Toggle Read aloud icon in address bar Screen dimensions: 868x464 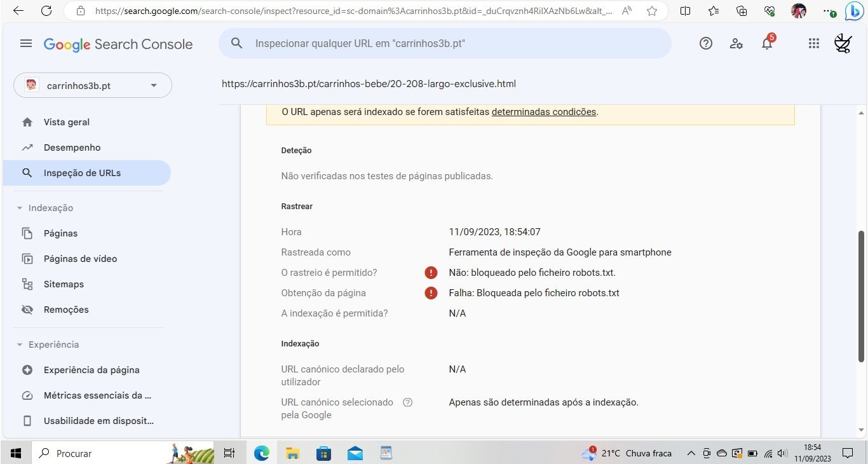click(627, 11)
